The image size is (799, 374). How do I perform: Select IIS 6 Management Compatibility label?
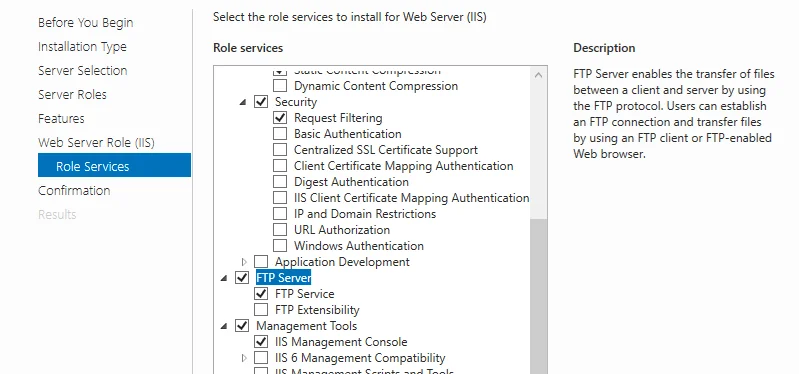tap(360, 358)
